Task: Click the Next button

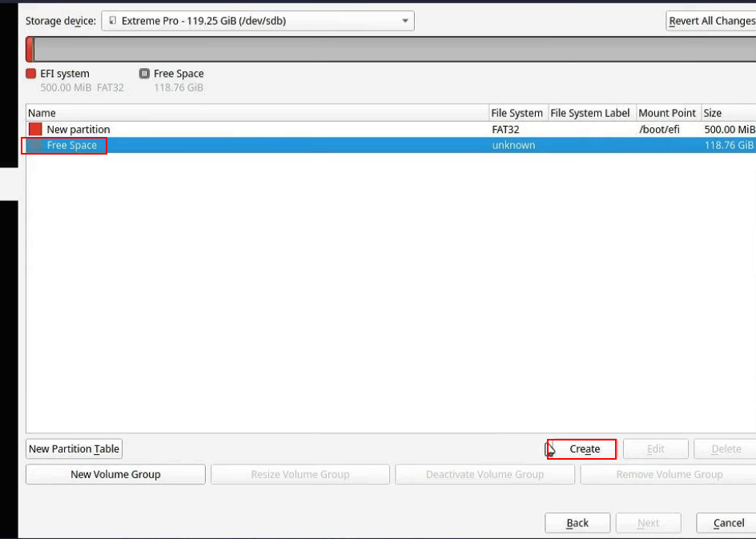Action: click(x=649, y=523)
